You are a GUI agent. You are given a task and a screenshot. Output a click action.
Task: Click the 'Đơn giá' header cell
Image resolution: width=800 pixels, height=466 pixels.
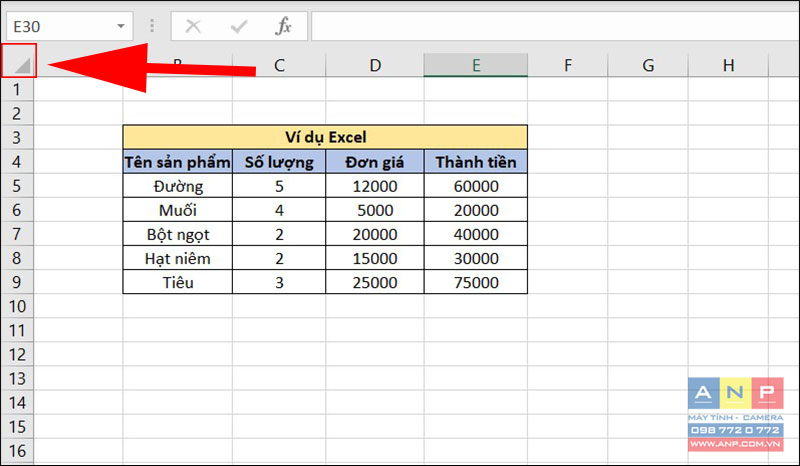click(375, 162)
